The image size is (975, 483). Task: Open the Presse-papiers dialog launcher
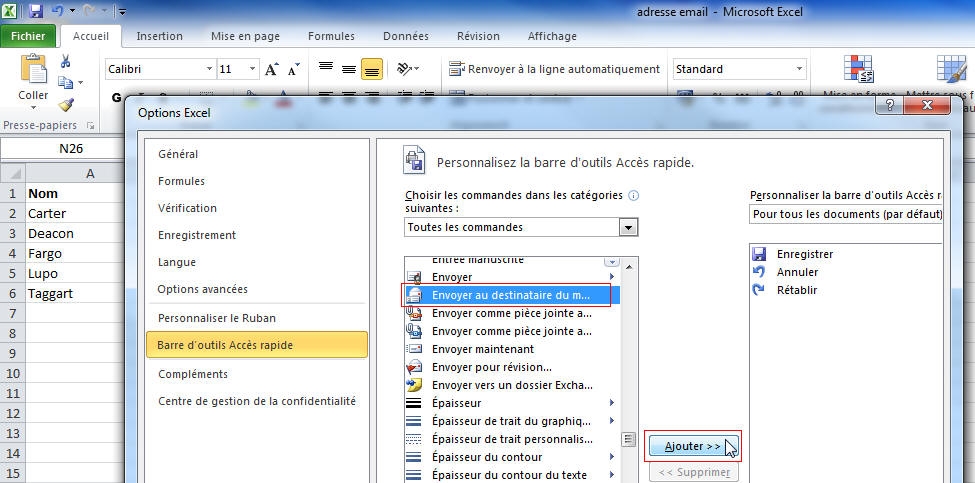[91, 126]
